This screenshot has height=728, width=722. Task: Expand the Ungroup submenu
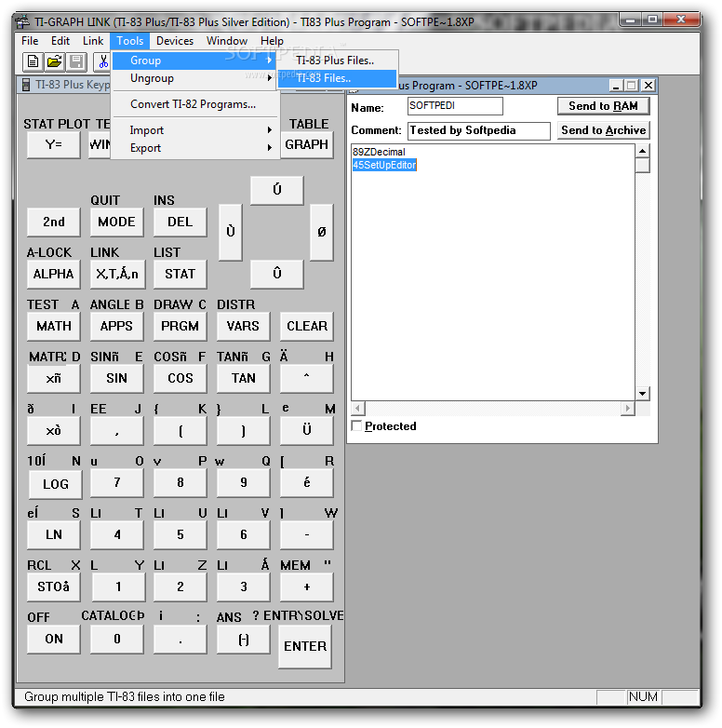click(194, 78)
